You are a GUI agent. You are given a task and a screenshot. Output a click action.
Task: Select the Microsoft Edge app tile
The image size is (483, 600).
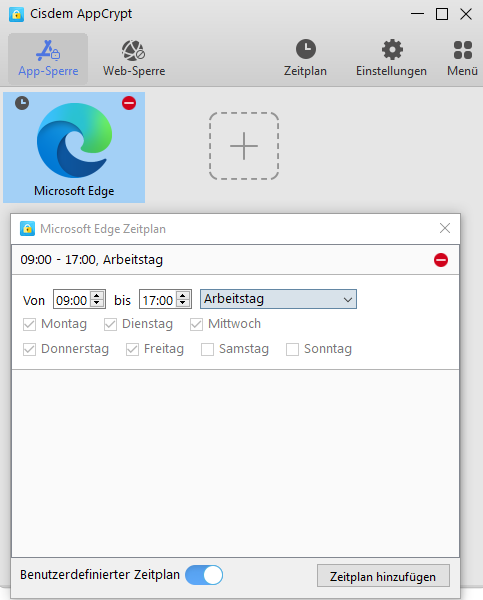74,147
